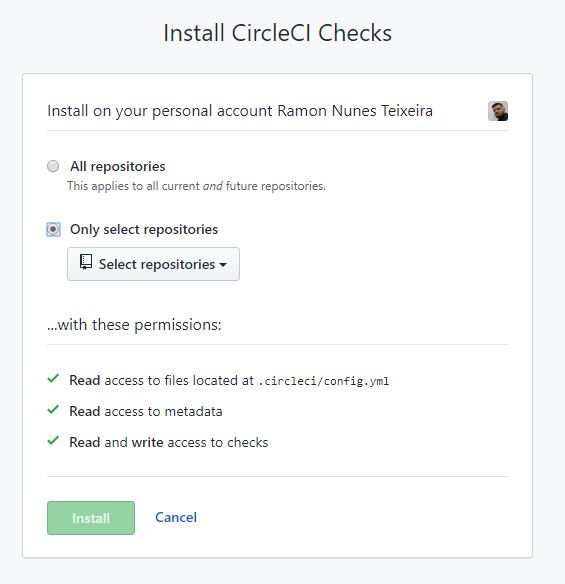
Task: Click the with these permissions heading
Action: (134, 325)
